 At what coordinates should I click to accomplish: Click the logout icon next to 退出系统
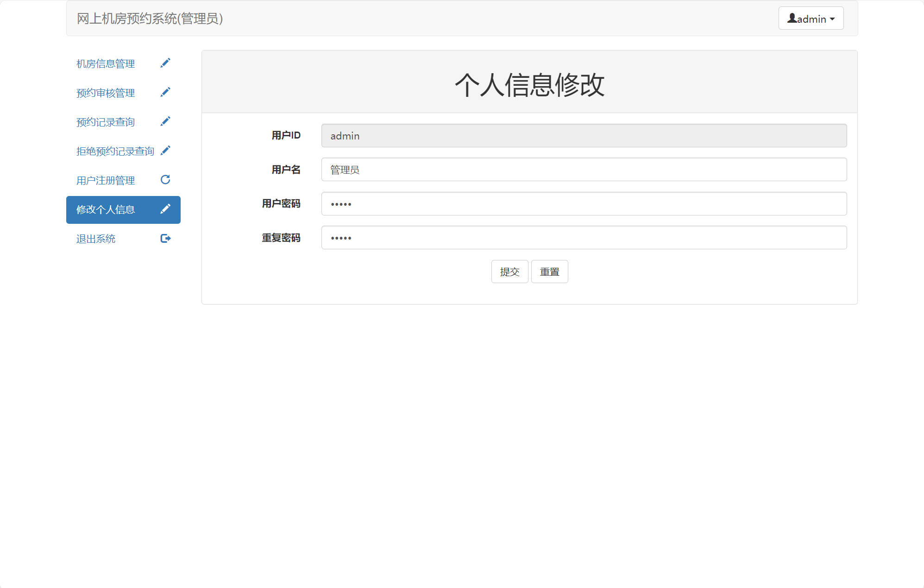[x=165, y=238]
